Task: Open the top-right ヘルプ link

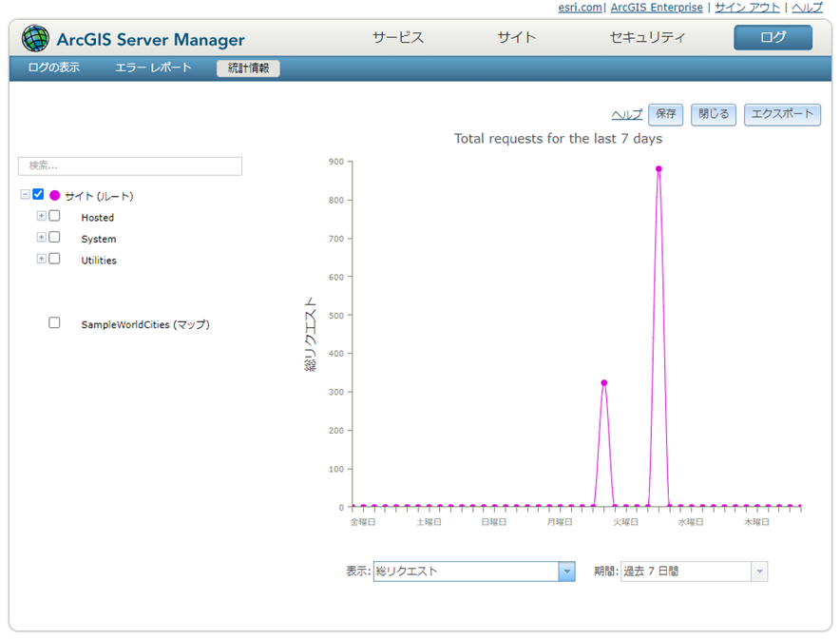Action: point(808,7)
